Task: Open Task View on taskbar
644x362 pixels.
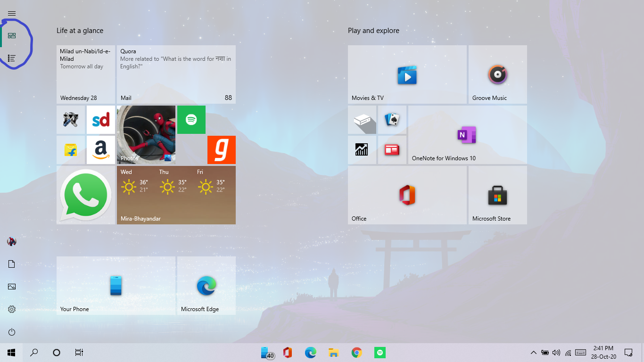Action: [79, 353]
